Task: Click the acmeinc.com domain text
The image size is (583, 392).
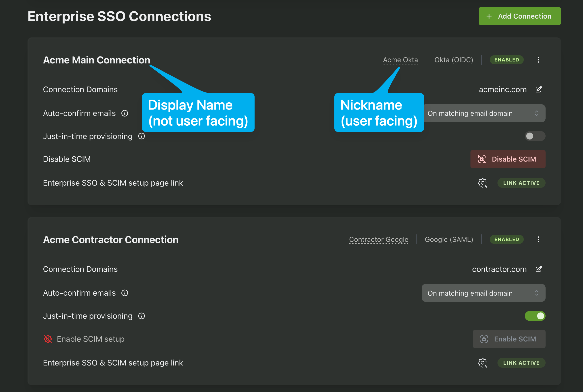Action: point(502,89)
